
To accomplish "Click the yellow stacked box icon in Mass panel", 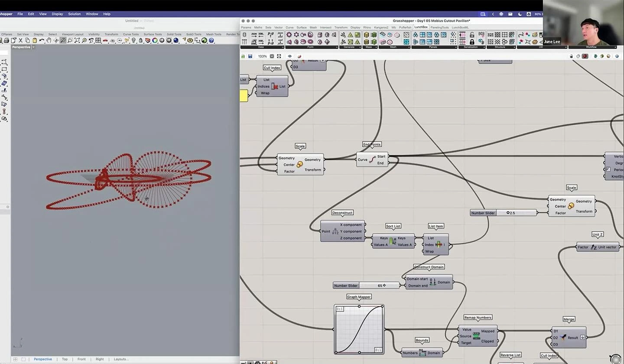I will point(366,35).
